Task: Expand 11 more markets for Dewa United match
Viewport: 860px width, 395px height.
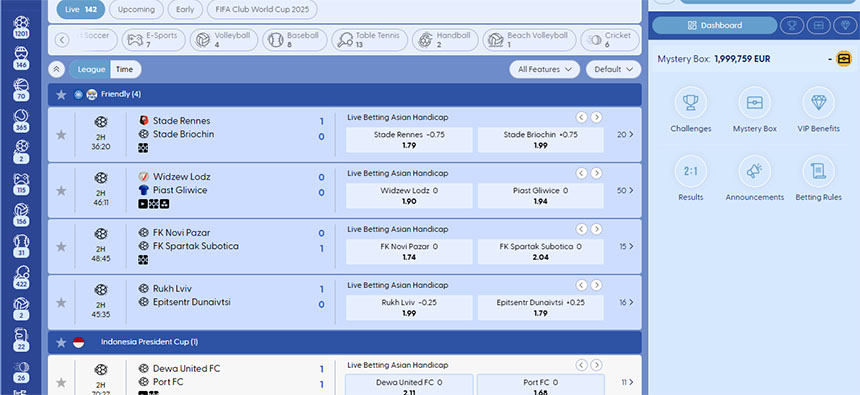Action: click(627, 382)
